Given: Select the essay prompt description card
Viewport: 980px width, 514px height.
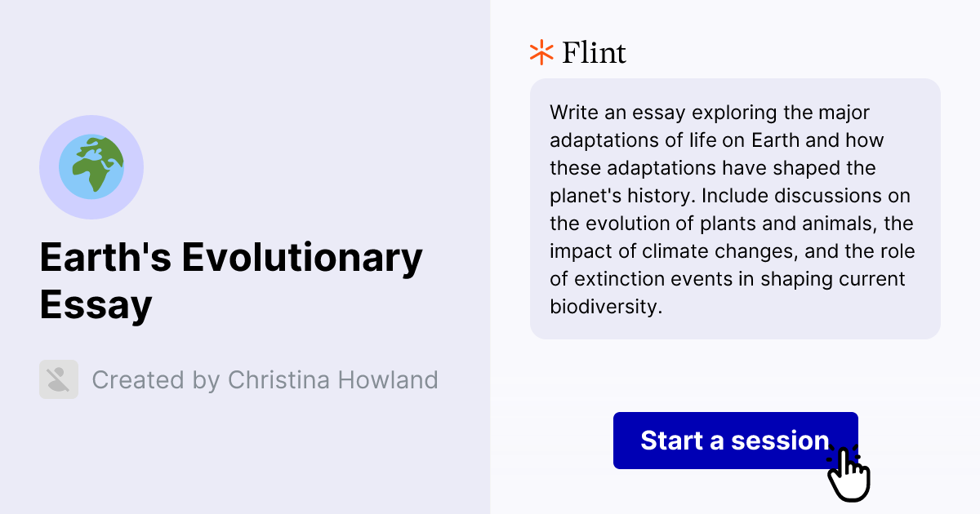Looking at the screenshot, I should point(735,208).
